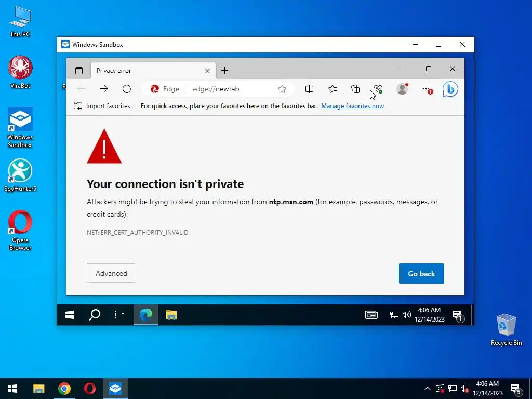Screen dimensions: 532x399
Task: Open Browser essentials heart icon
Action: pyautogui.click(x=378, y=89)
